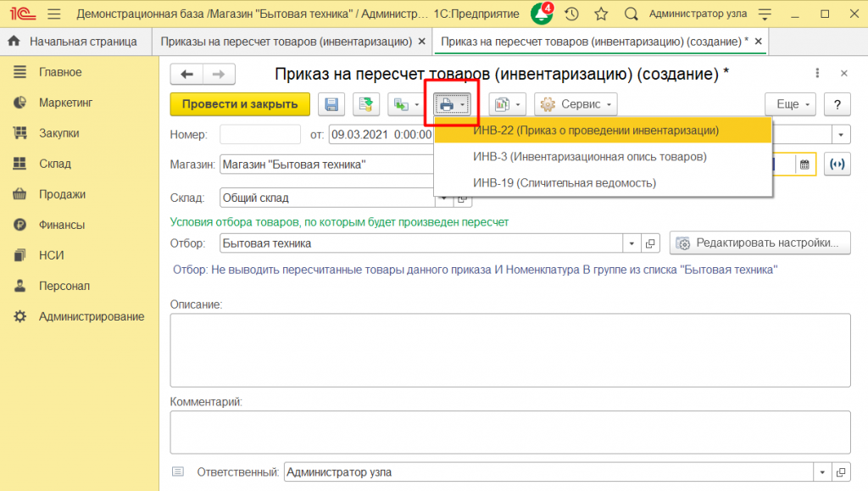Click the Склад field Общий склад
Image resolution: width=868 pixels, height=491 pixels.
click(326, 198)
